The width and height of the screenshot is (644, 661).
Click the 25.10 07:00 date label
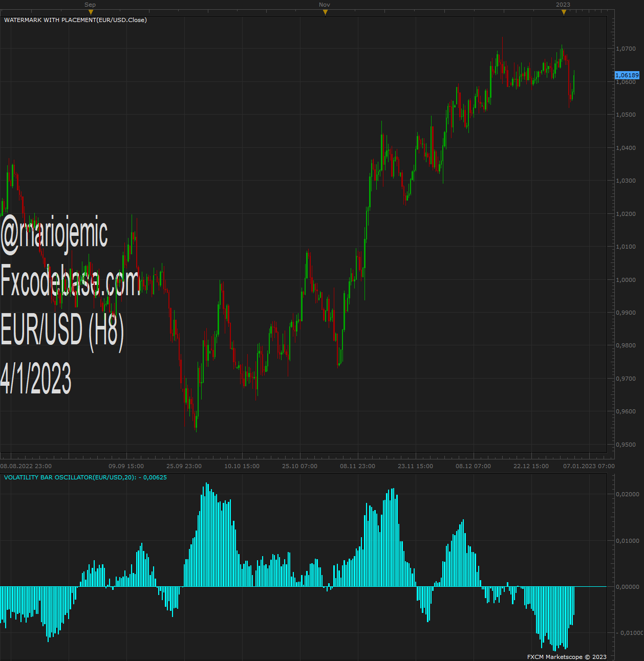300,466
